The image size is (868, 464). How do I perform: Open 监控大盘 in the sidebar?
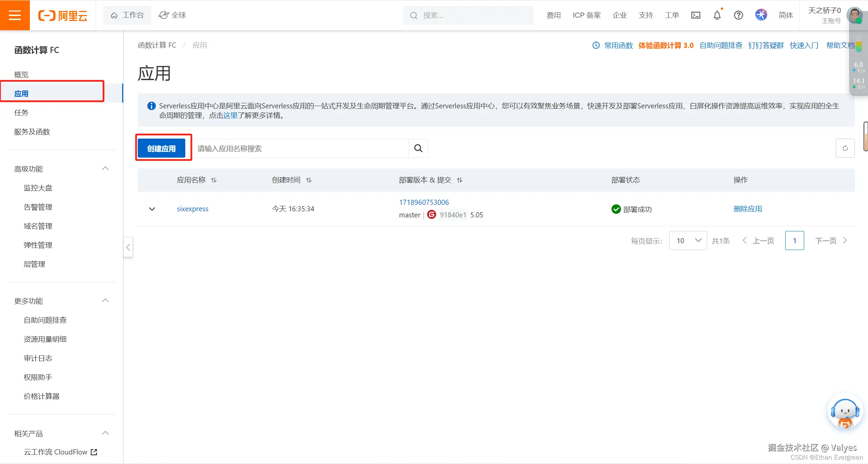38,188
